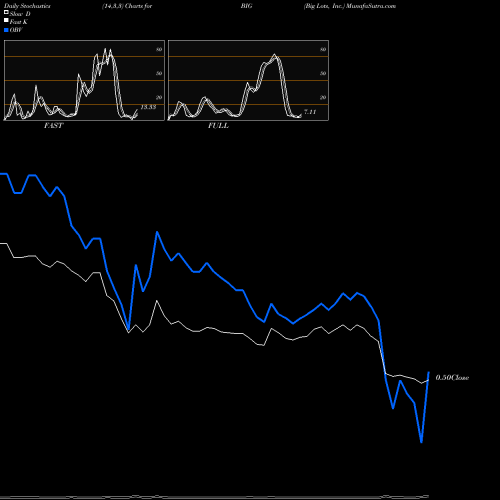
Task: Click the 'OBV' legend label
Action: 16,30
